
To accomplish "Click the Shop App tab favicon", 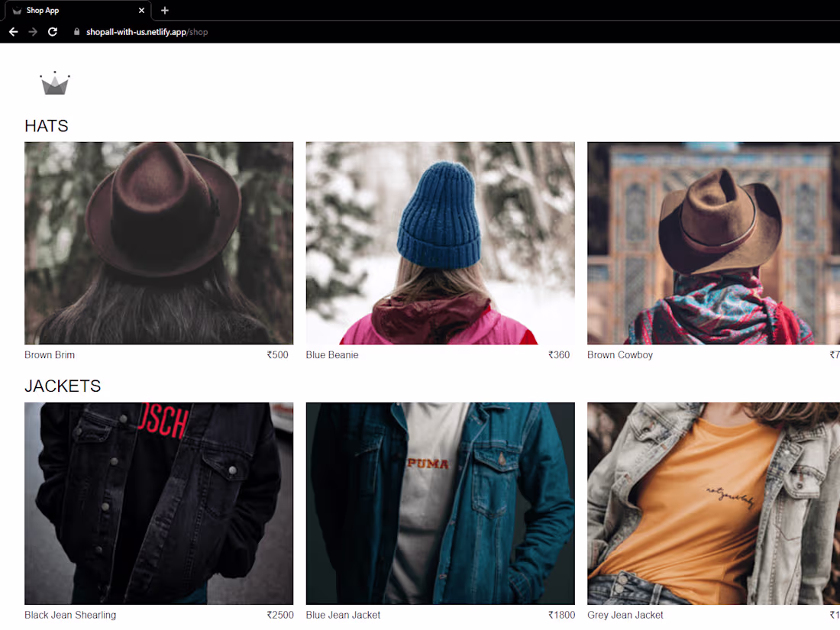I will click(17, 10).
